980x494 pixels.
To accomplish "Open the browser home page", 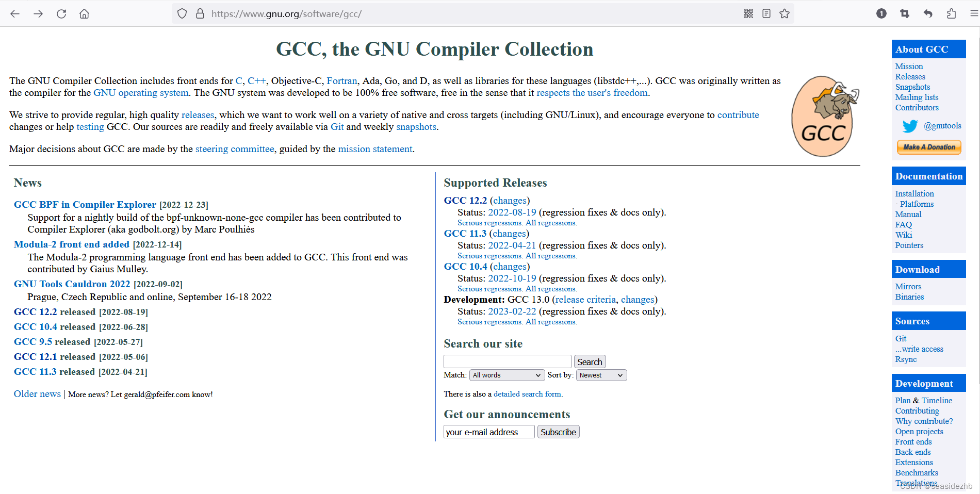I will coord(84,13).
